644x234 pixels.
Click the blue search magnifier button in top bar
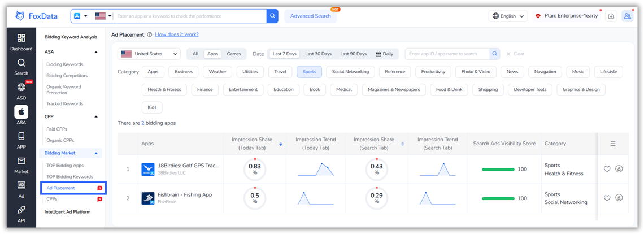272,16
